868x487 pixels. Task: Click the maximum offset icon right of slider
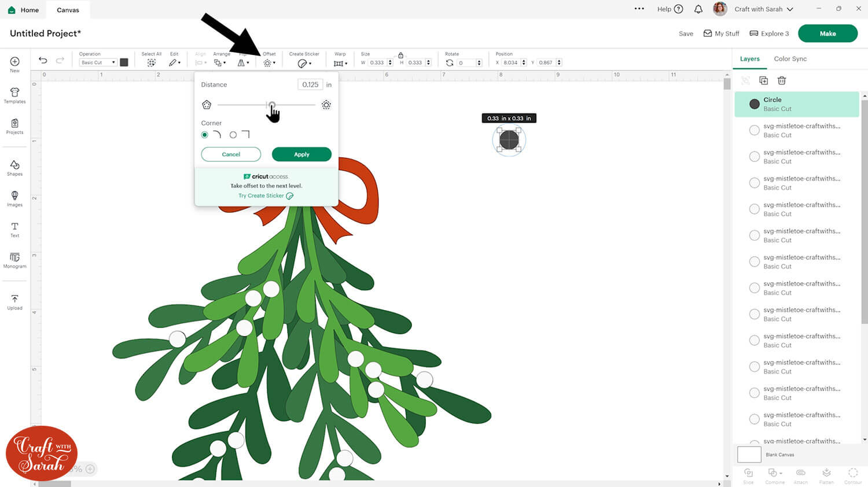326,105
